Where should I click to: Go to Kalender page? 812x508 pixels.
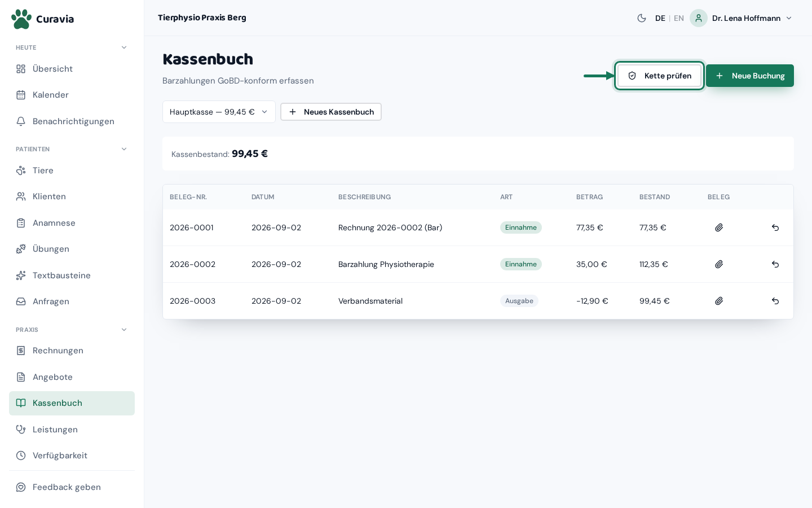click(x=72, y=95)
